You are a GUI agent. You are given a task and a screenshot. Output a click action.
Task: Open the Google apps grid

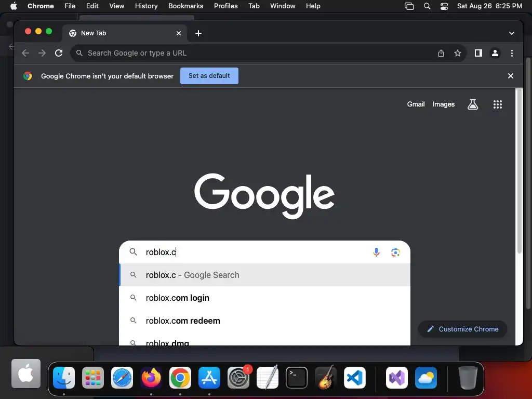point(497,104)
